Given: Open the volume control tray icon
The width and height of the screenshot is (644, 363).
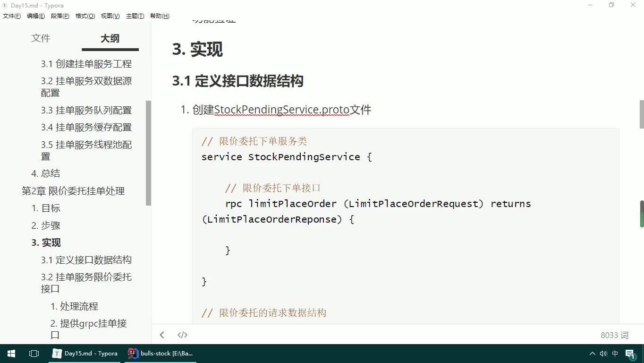Looking at the screenshot, I should click(x=603, y=354).
